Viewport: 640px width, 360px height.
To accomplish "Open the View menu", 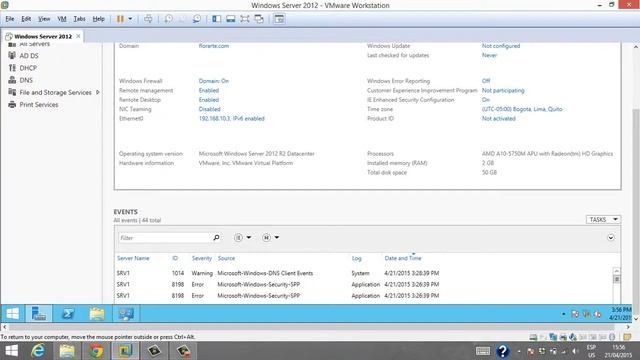I will pyautogui.click(x=44, y=19).
